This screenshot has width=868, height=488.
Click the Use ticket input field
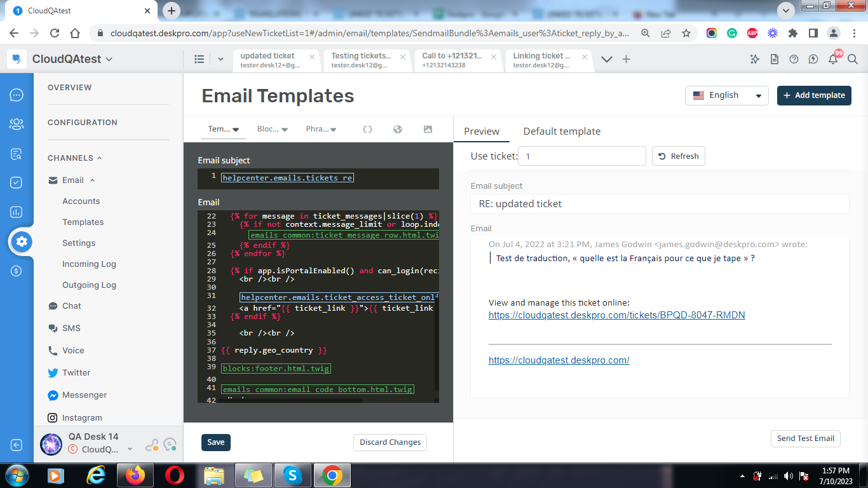(x=581, y=156)
